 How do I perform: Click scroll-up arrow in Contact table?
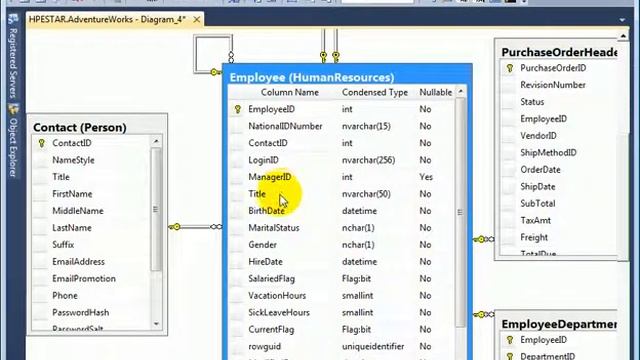[x=156, y=141]
